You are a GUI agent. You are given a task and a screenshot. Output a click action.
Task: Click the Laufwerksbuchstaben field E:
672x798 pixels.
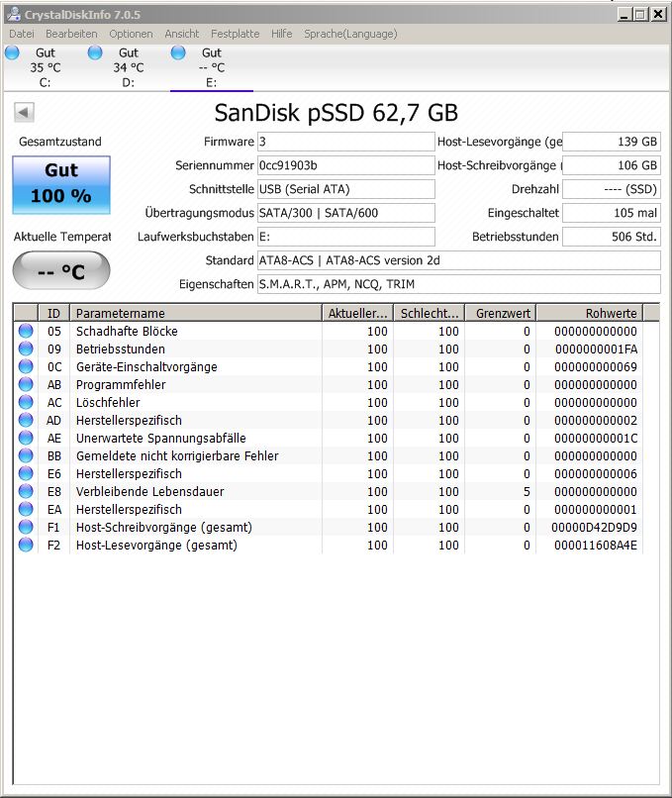pos(346,237)
